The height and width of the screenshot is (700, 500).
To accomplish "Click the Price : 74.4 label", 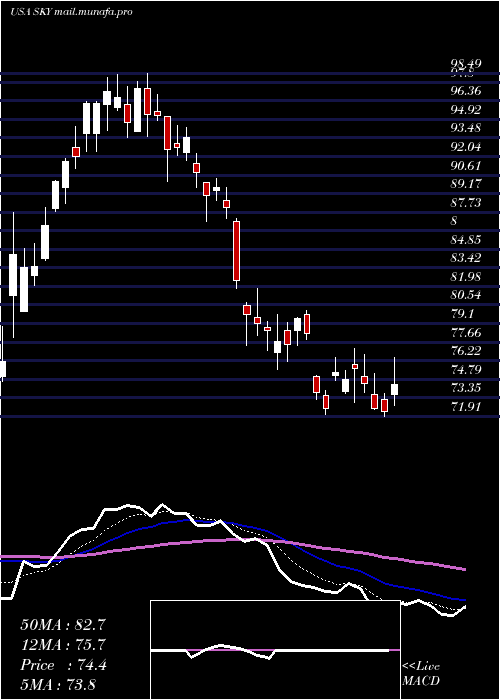I will click(x=63, y=665).
